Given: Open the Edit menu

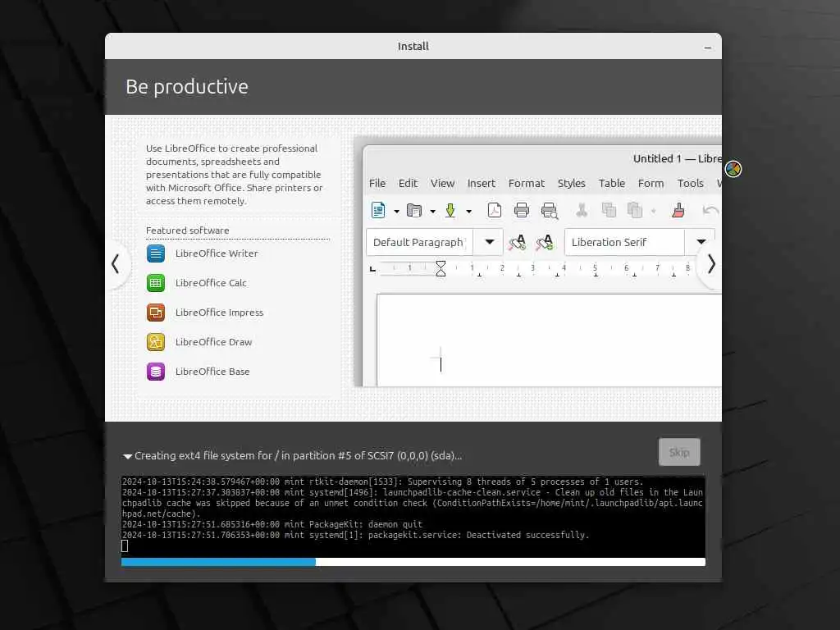Looking at the screenshot, I should coord(408,183).
